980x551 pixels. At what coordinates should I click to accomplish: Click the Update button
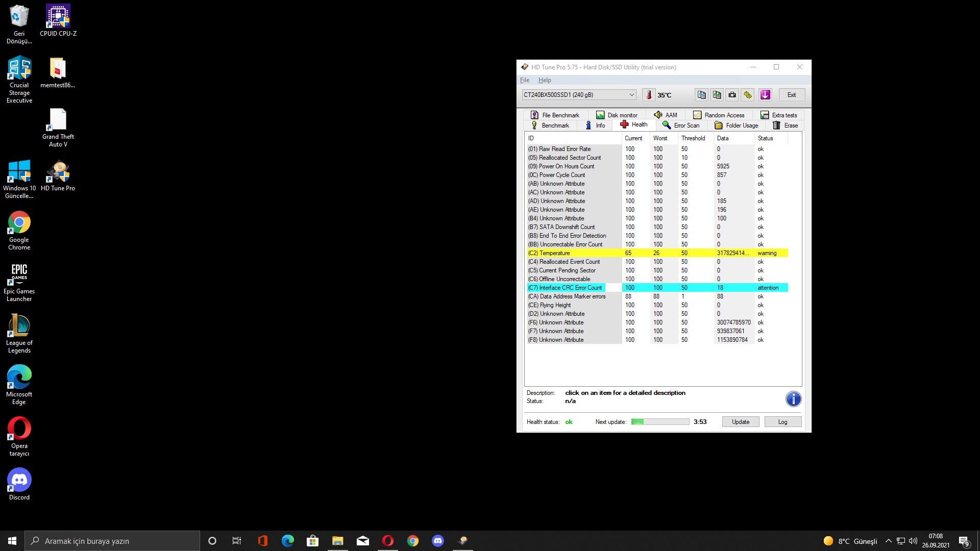point(740,422)
